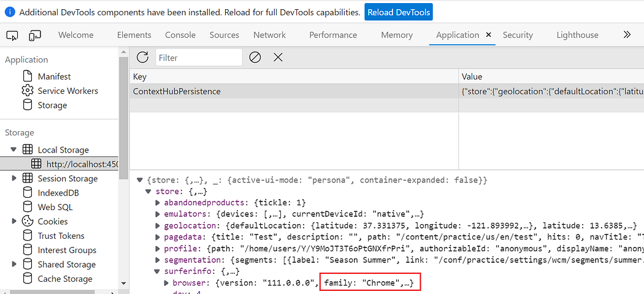Image resolution: width=644 pixels, height=294 pixels.
Task: Click the clear all storage icon
Action: pyautogui.click(x=255, y=58)
